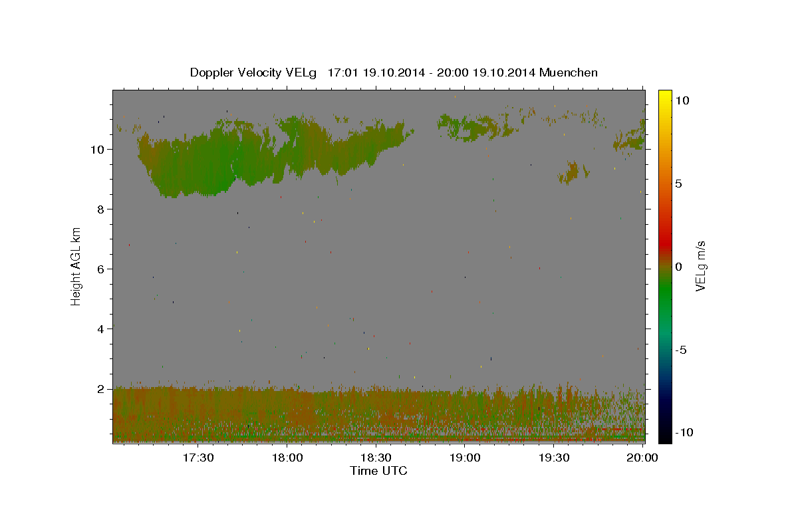Click the "Height AGL km" axis label
The width and height of the screenshot is (798, 532).
point(76,266)
